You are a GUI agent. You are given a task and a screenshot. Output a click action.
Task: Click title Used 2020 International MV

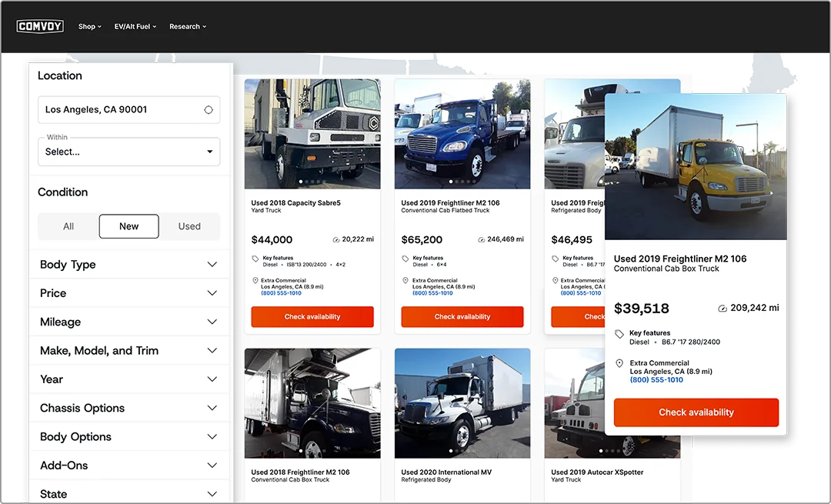pos(446,472)
